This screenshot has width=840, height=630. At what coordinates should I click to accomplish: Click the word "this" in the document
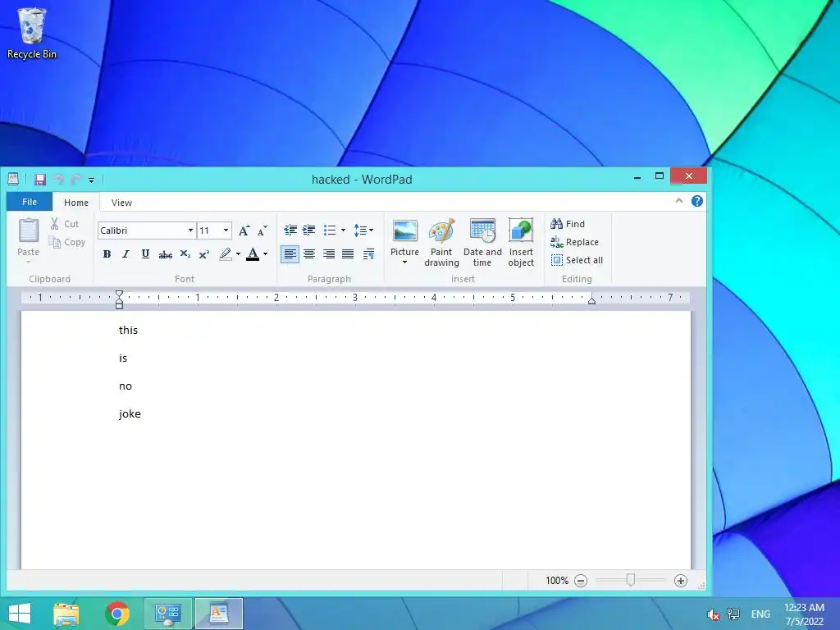pos(128,330)
